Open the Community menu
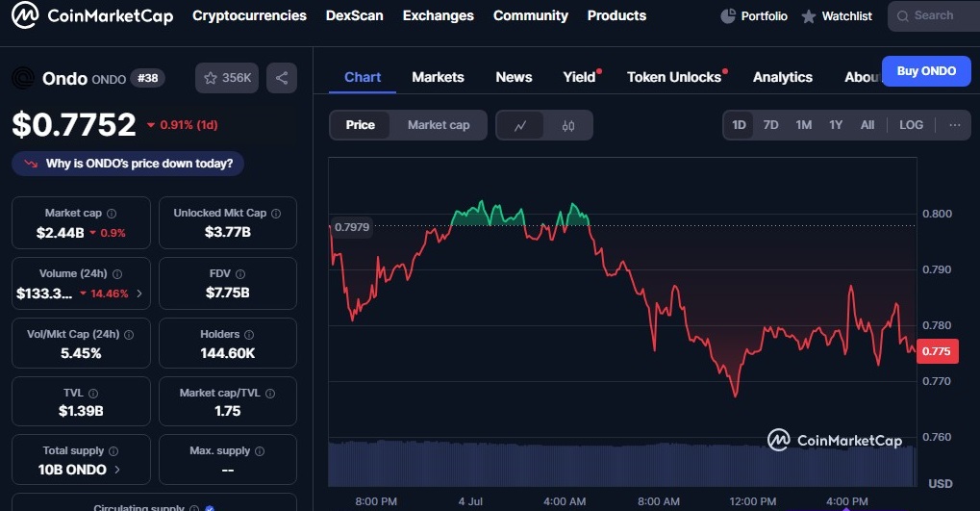The width and height of the screenshot is (980, 511). click(531, 15)
